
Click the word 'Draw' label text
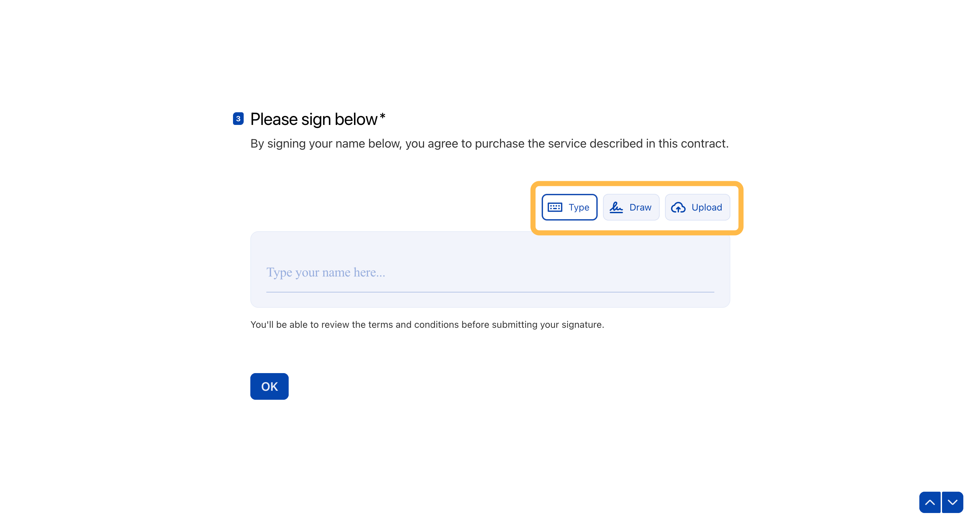coord(640,207)
